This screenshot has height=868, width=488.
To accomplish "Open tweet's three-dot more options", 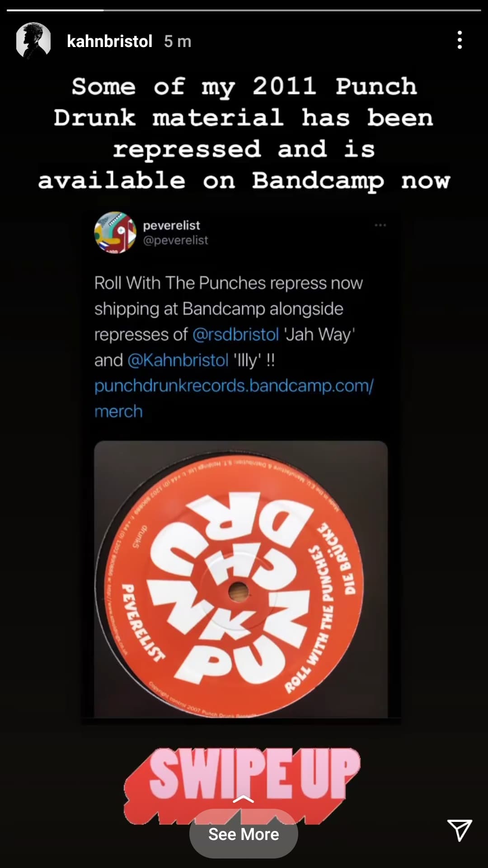I will (x=380, y=225).
